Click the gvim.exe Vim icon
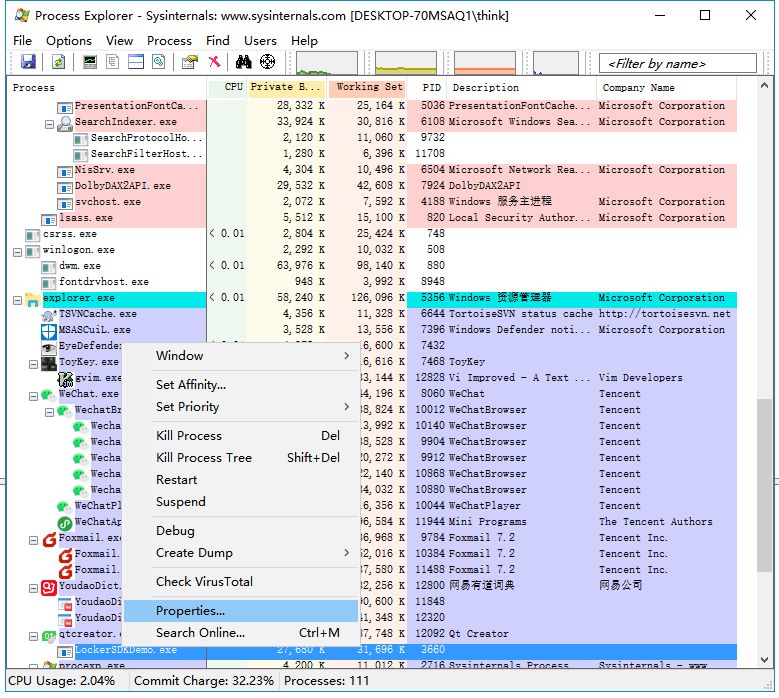Image resolution: width=779 pixels, height=698 pixels. click(x=65, y=380)
